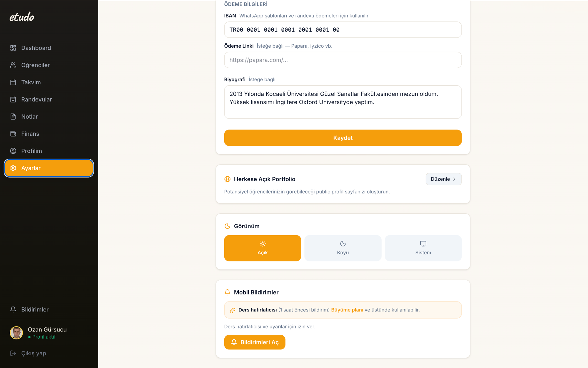
Task: Click the Notlar document icon
Action: point(13,117)
